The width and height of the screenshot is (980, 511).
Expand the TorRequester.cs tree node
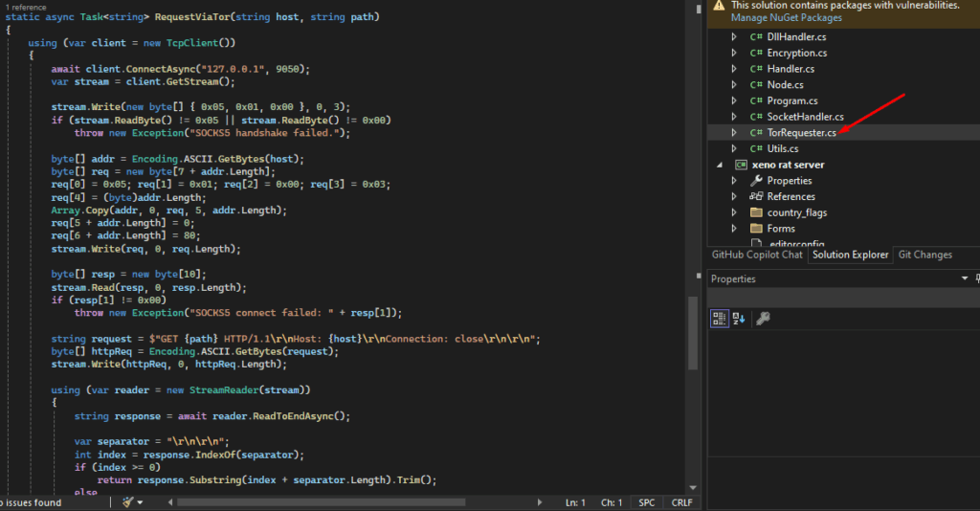point(734,133)
